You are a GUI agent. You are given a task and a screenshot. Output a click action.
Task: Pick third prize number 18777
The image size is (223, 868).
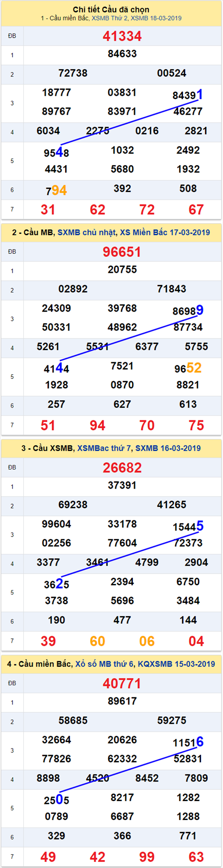(56, 93)
